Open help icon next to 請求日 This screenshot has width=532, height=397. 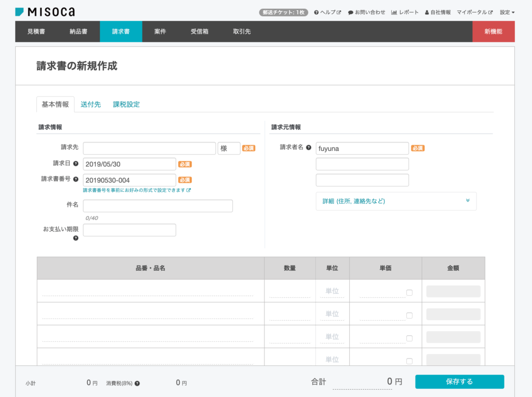76,164
